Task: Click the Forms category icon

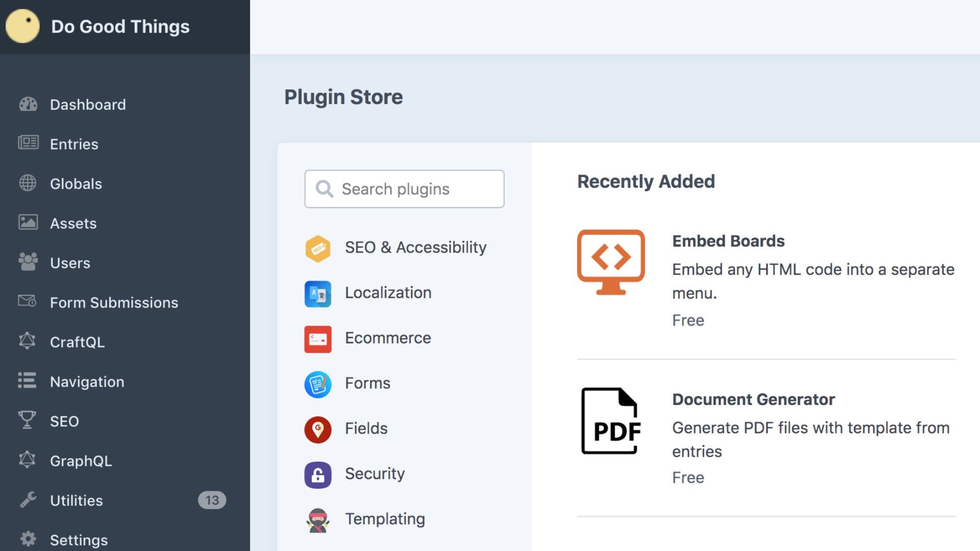Action: pyautogui.click(x=317, y=384)
